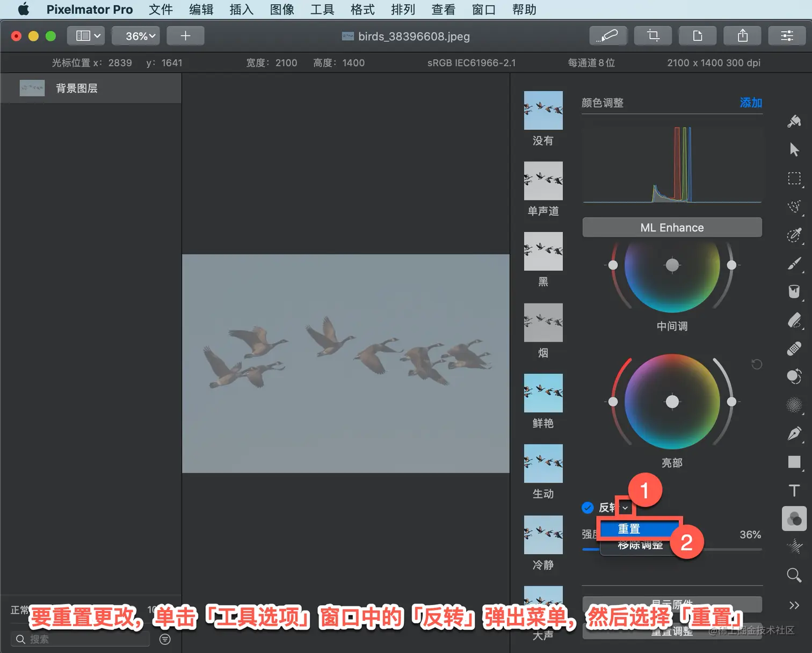Open the Pixelmator Pro app menu
This screenshot has width=812, height=653.
click(x=90, y=10)
